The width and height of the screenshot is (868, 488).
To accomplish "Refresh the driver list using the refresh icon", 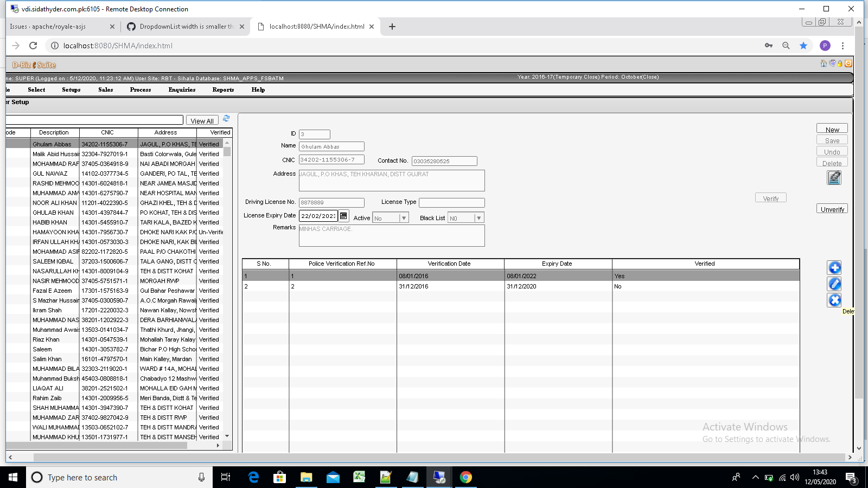I will [226, 119].
